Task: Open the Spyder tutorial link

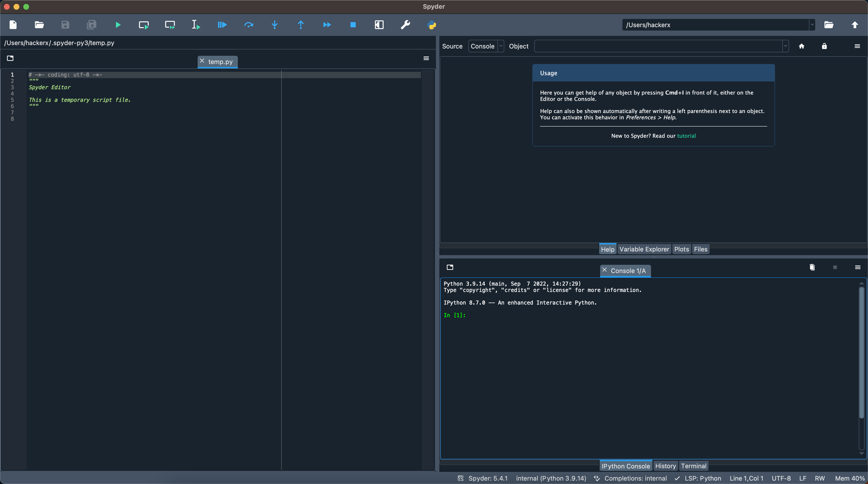Action: [x=686, y=136]
